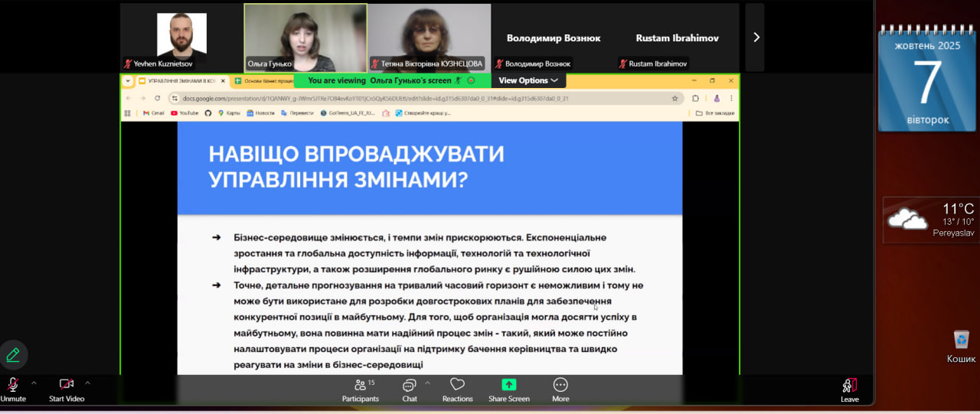The width and height of the screenshot is (980, 414).
Task: Open the More options menu
Action: [x=560, y=389]
